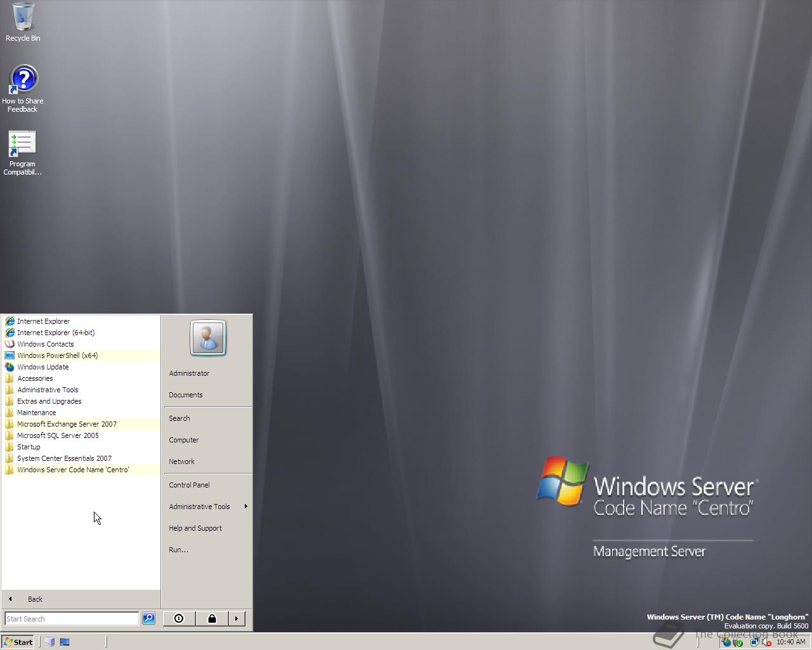Click the Server Manager quick launch icon
Screen dimensions: 812x650
pos(50,642)
